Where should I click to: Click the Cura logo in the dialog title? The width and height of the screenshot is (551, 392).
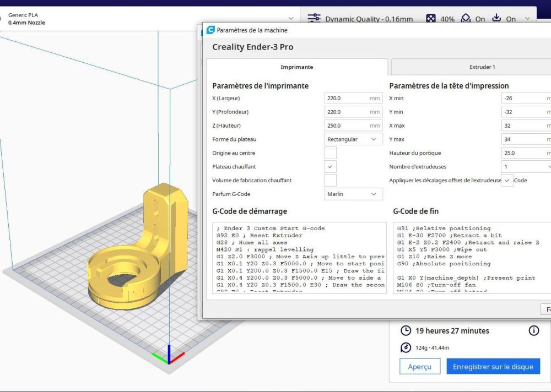click(210, 30)
